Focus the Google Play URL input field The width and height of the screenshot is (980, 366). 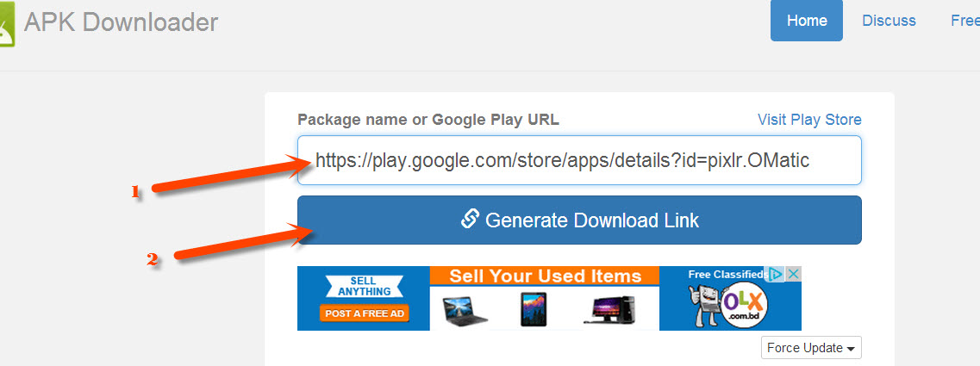click(579, 160)
